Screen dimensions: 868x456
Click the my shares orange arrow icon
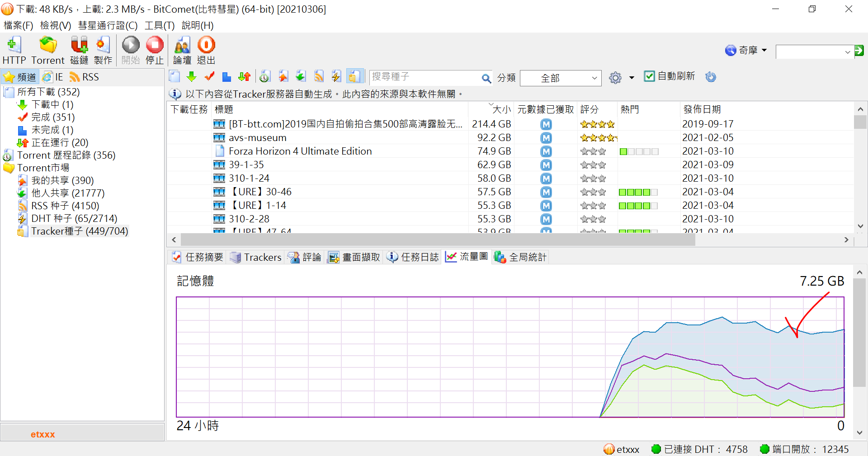pos(283,77)
